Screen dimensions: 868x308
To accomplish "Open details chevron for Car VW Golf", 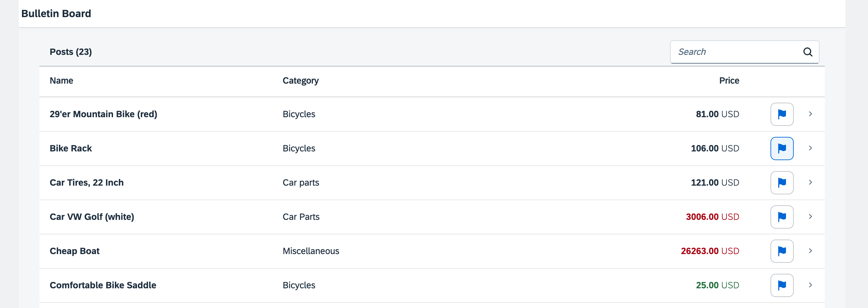I will tap(811, 217).
